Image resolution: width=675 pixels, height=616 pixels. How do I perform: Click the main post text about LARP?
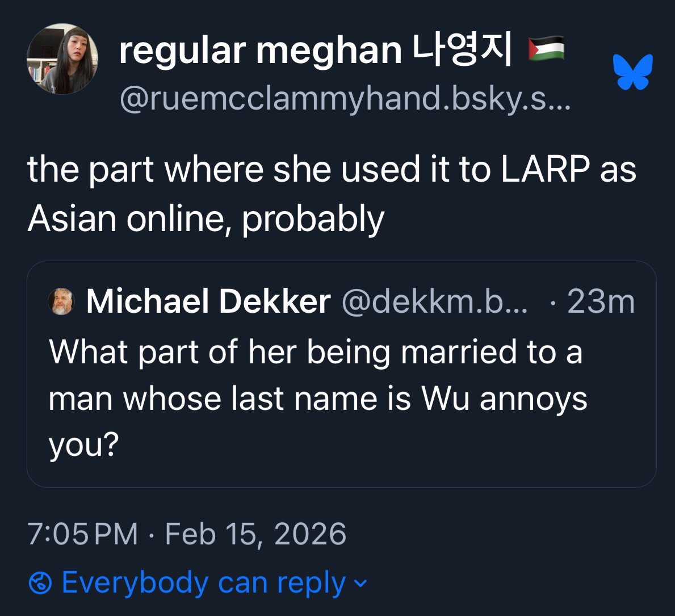332,194
